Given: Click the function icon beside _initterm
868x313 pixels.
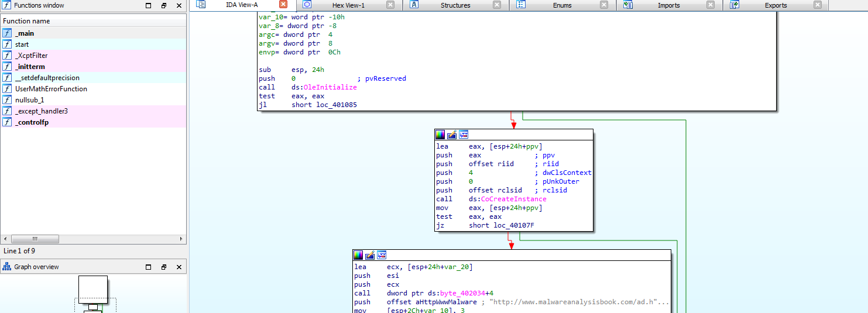Looking at the screenshot, I should [7, 67].
